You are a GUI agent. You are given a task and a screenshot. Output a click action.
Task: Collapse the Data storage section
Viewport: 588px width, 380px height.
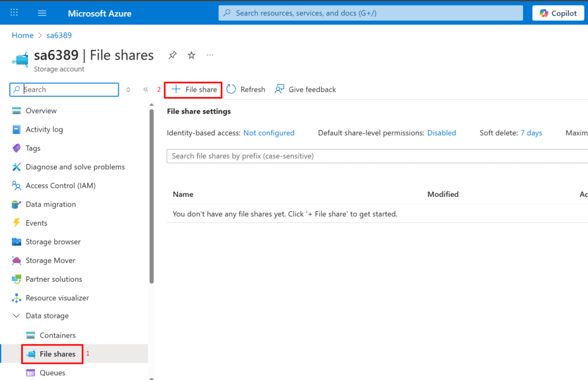click(x=16, y=316)
